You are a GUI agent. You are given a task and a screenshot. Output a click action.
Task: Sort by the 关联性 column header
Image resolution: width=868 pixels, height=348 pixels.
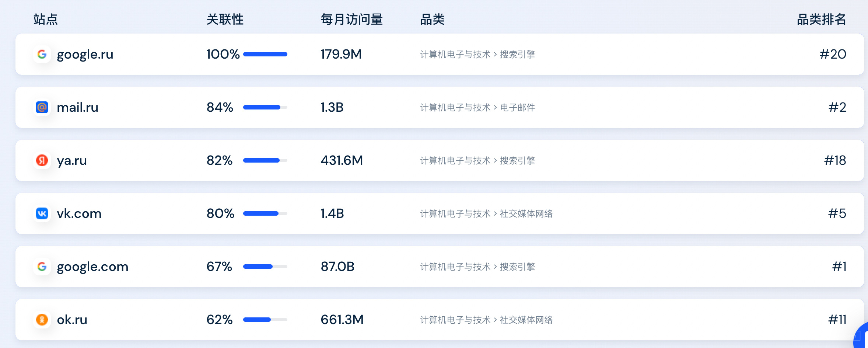(x=225, y=19)
